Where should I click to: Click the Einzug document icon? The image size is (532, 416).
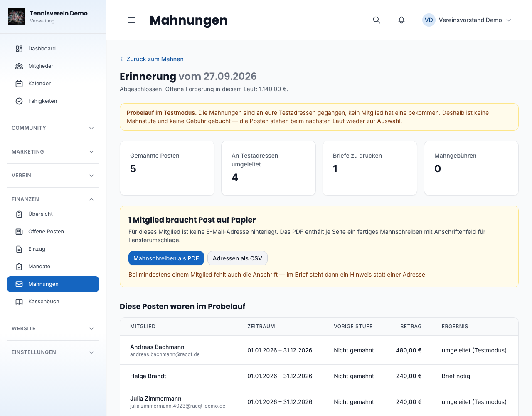tap(19, 249)
